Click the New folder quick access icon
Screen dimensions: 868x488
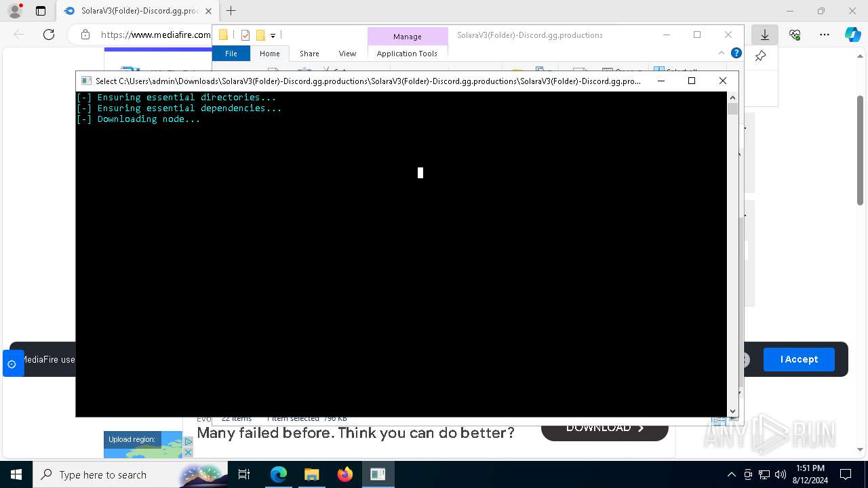click(x=260, y=35)
